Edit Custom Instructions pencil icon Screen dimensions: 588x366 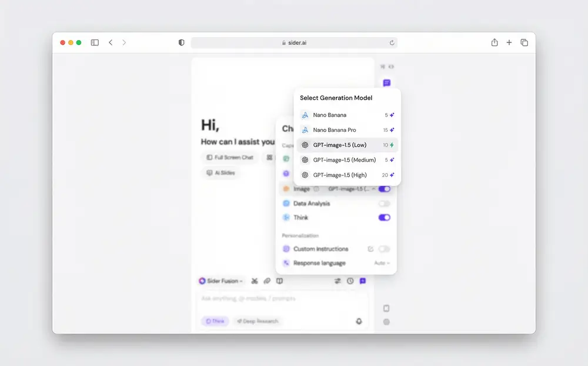pyautogui.click(x=370, y=249)
